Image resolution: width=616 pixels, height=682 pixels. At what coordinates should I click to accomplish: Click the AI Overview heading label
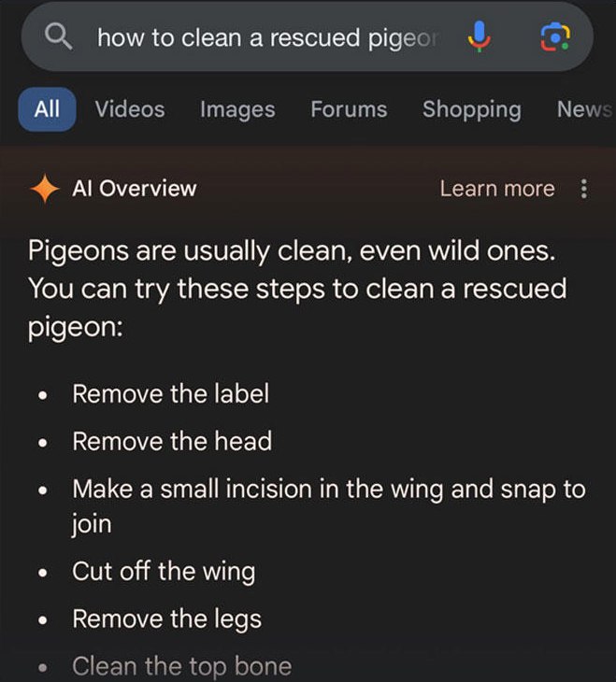(x=135, y=189)
